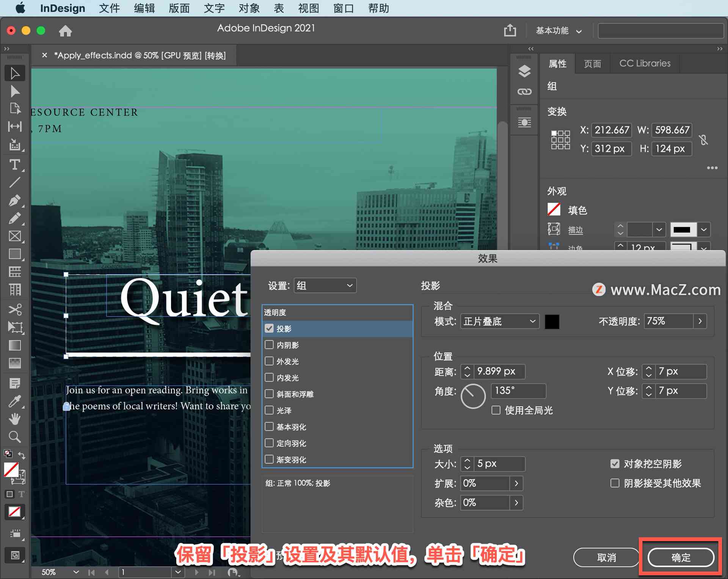Click the 取消 button
Image resolution: width=728 pixels, height=579 pixels.
[606, 557]
